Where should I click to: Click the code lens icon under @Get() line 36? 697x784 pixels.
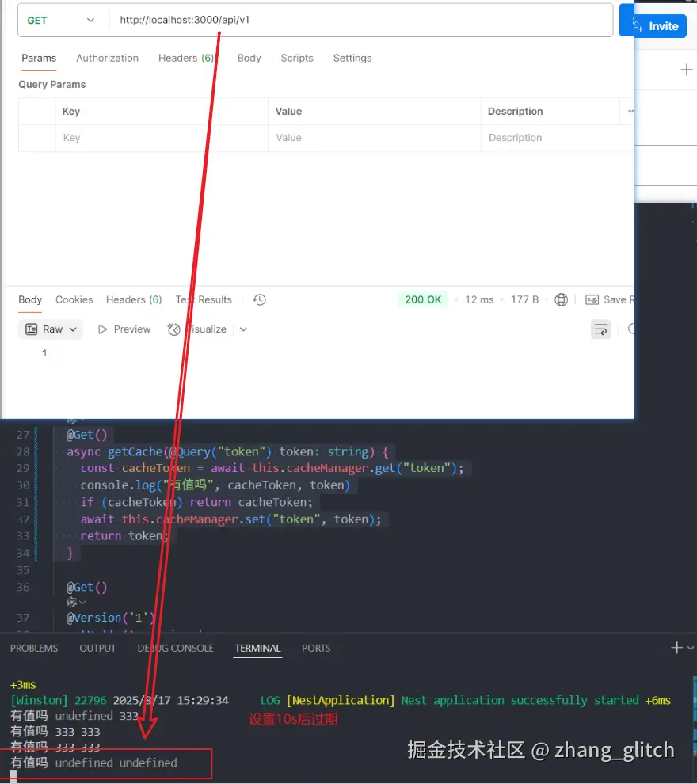tap(71, 602)
